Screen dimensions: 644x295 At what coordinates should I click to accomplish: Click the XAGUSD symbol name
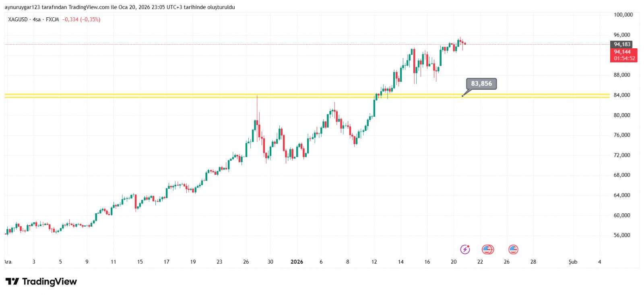tap(18, 19)
